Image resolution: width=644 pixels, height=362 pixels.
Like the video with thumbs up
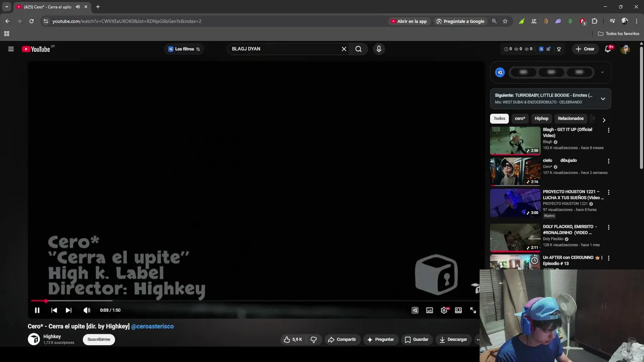click(x=292, y=339)
